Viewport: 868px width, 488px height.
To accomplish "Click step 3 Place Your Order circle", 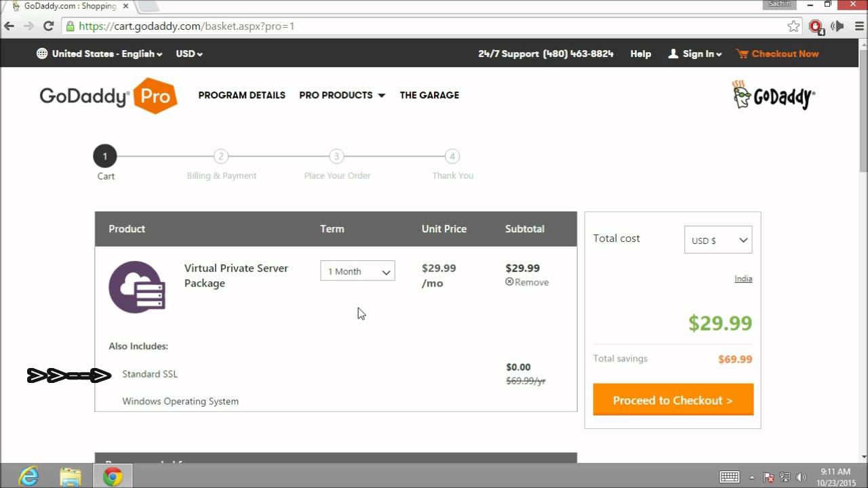I will pyautogui.click(x=336, y=157).
